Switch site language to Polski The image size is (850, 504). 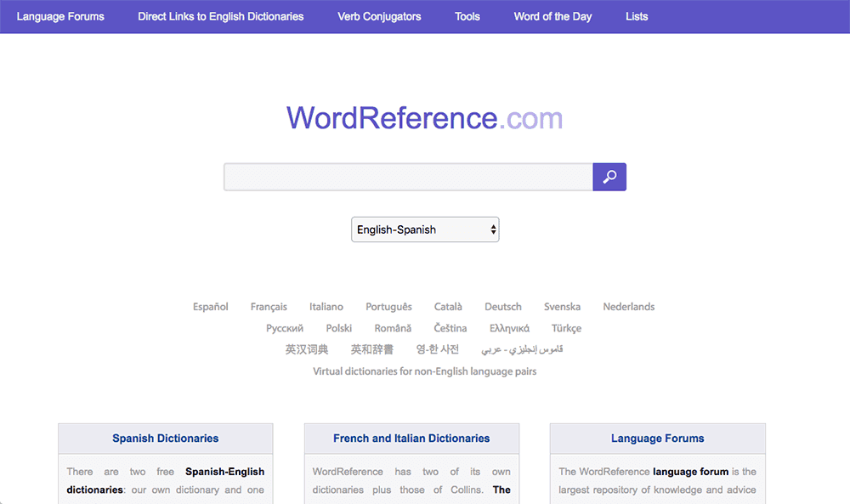339,328
